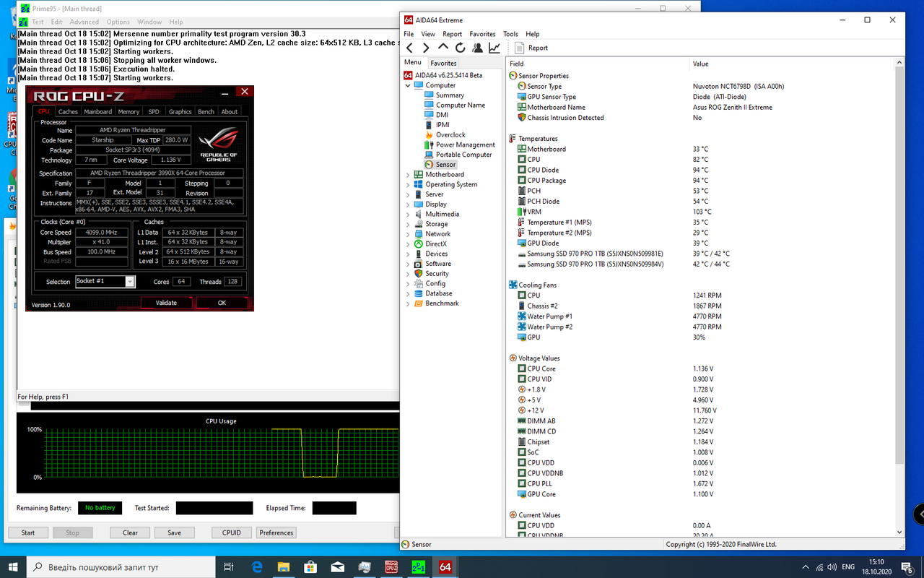Open Preferences in the stress test window
The image size is (924, 578).
pyautogui.click(x=276, y=532)
